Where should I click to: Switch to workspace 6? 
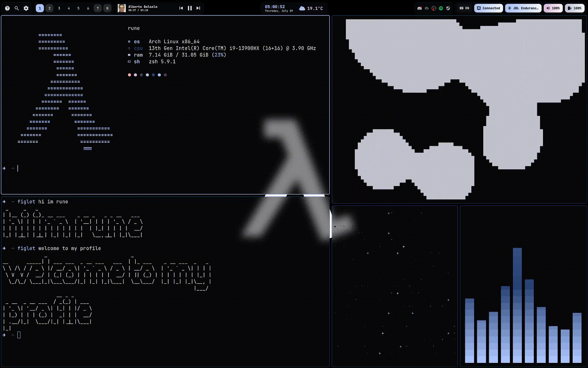pyautogui.click(x=88, y=8)
